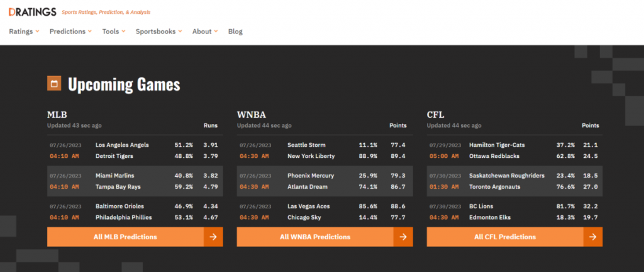644x272 pixels.
Task: Select Ottawa Redblacks team name
Action: point(494,156)
